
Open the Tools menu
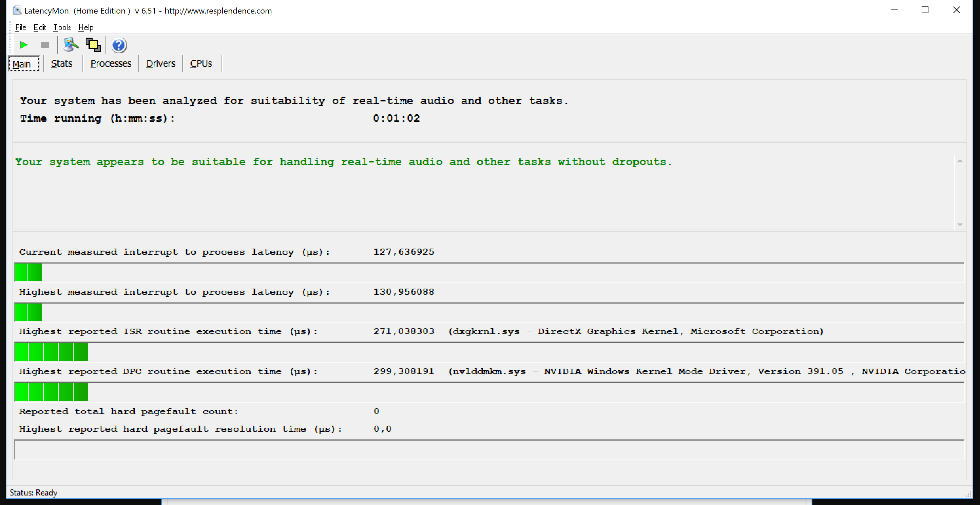[x=62, y=27]
